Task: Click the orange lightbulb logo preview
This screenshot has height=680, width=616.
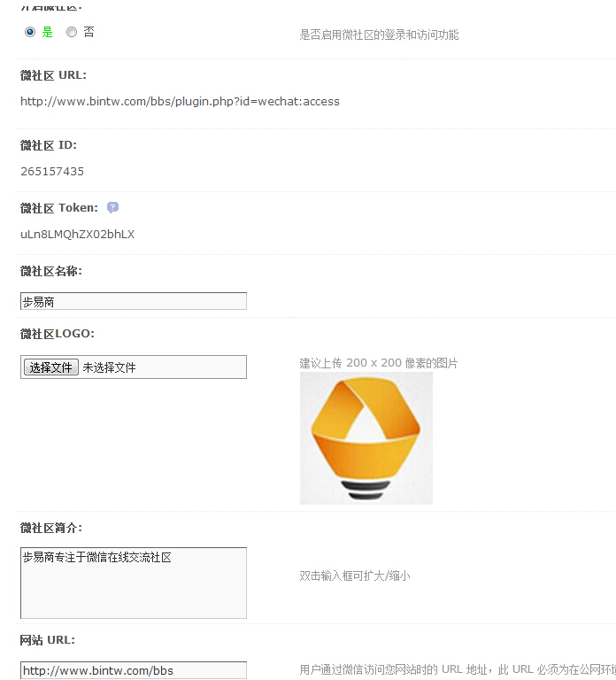Action: [x=366, y=438]
